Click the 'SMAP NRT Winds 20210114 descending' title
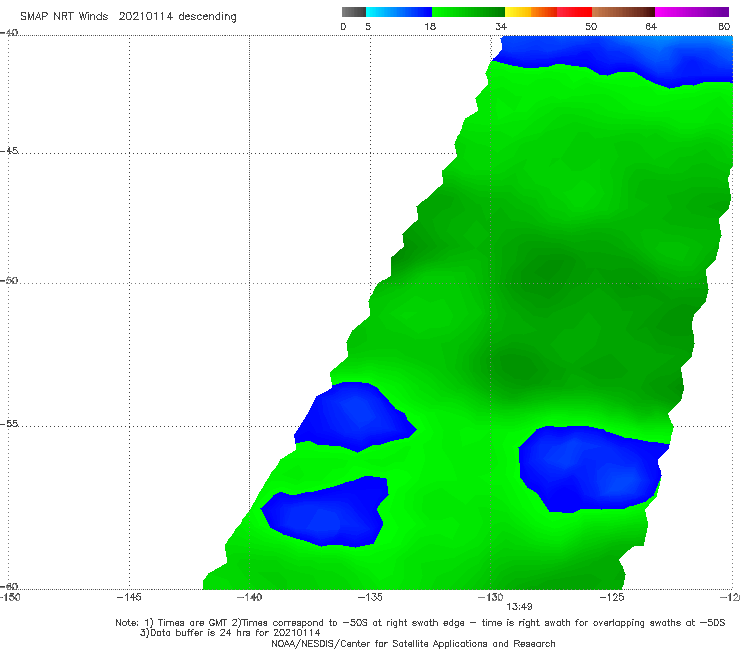740x650 pixels. pyautogui.click(x=128, y=17)
